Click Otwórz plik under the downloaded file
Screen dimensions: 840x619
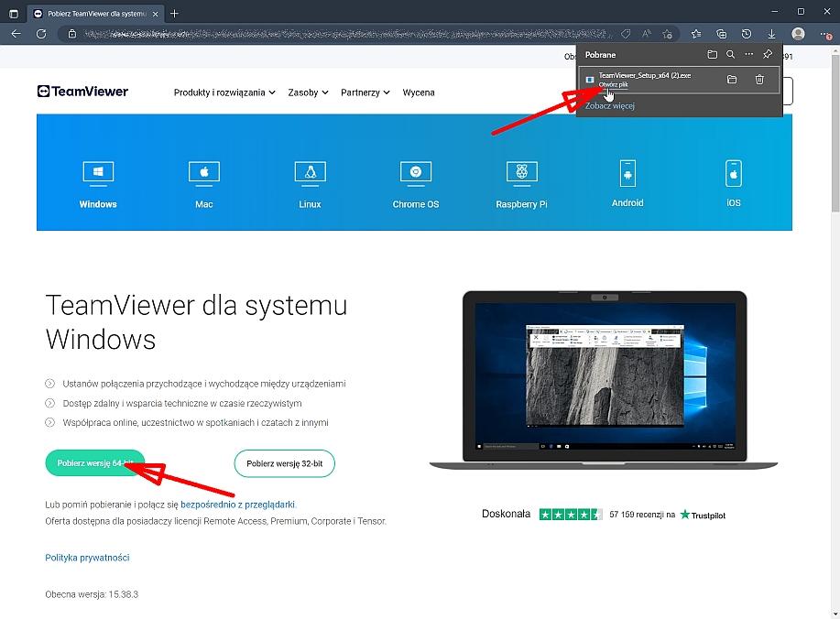[613, 84]
